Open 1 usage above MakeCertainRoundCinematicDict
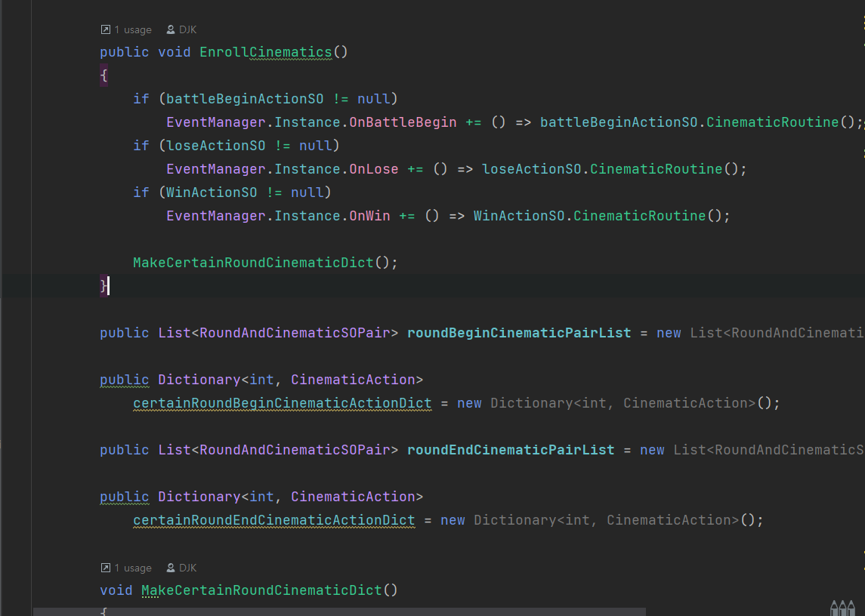This screenshot has height=616, width=865. coord(133,568)
